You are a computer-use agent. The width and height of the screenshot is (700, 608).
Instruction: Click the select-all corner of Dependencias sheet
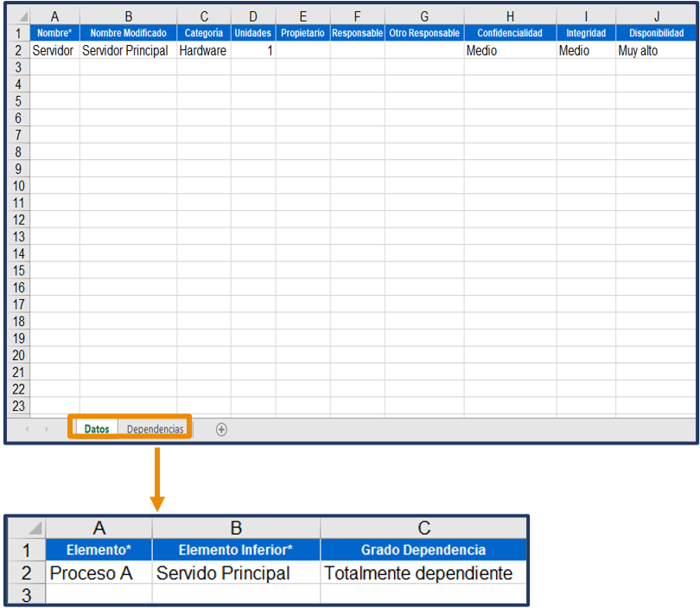pyautogui.click(x=27, y=528)
